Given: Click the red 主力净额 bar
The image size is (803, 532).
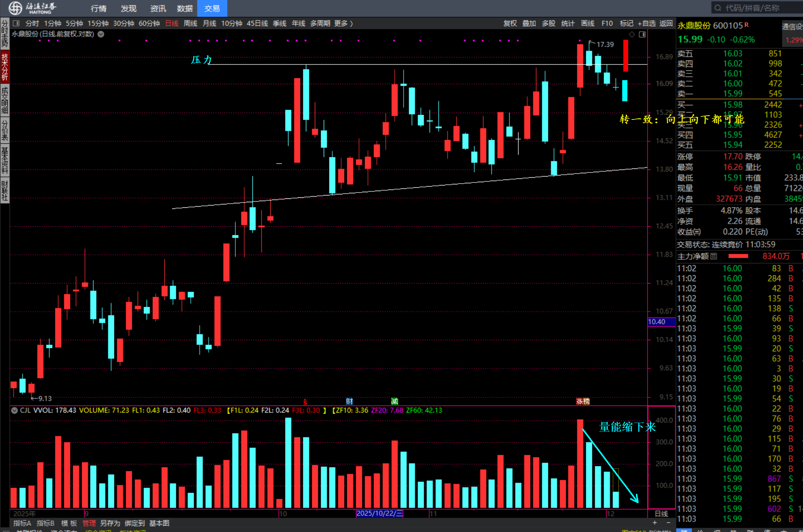Looking at the screenshot, I should pyautogui.click(x=738, y=256).
